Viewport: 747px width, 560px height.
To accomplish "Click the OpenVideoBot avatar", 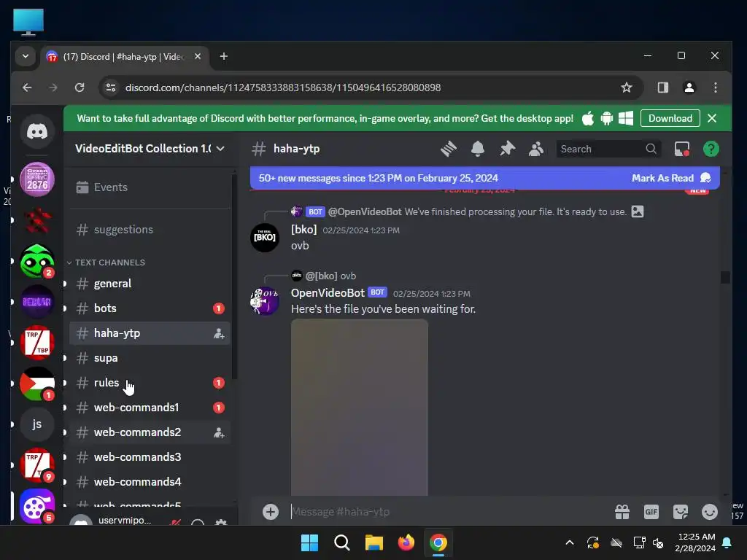I will click(x=265, y=301).
